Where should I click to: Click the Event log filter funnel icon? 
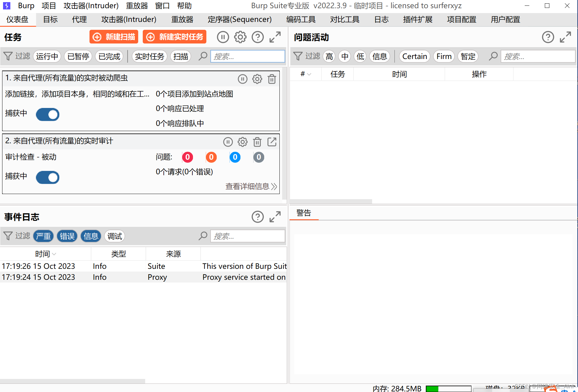pos(8,236)
